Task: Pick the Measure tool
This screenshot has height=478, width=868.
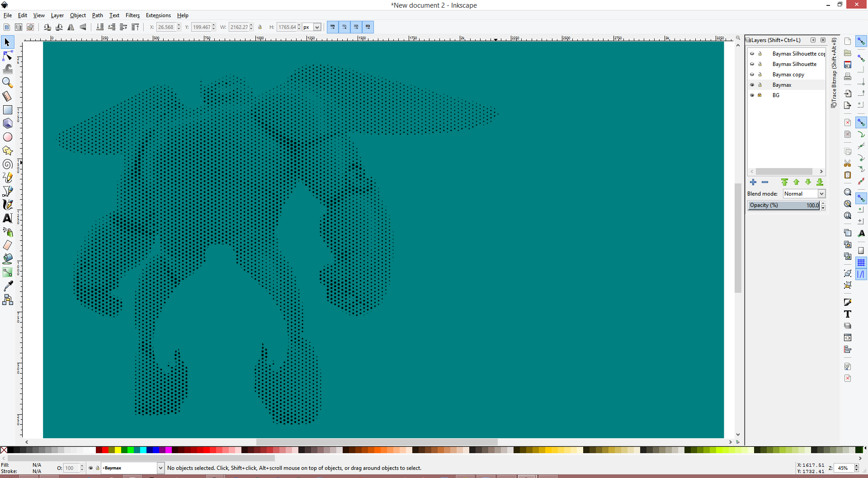Action: (7, 96)
